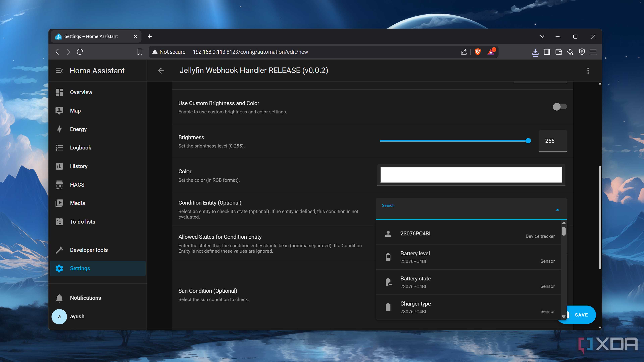
Task: Click the Media sidebar icon
Action: [x=59, y=203]
